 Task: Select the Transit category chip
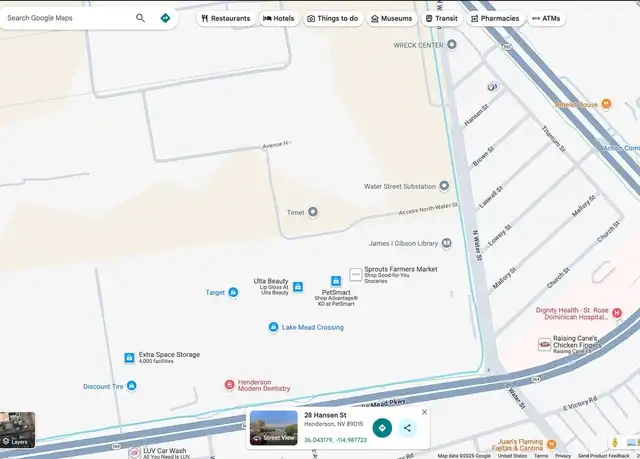[x=442, y=18]
